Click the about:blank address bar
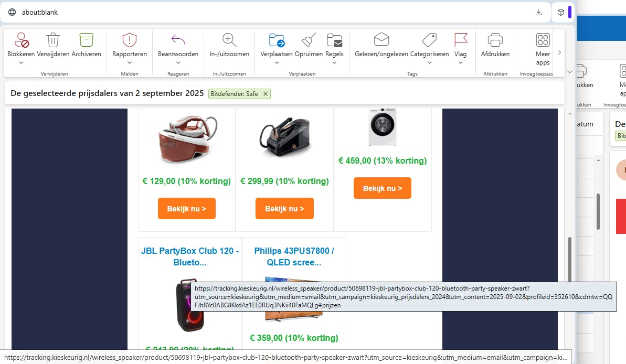The width and height of the screenshot is (626, 364). [x=275, y=13]
